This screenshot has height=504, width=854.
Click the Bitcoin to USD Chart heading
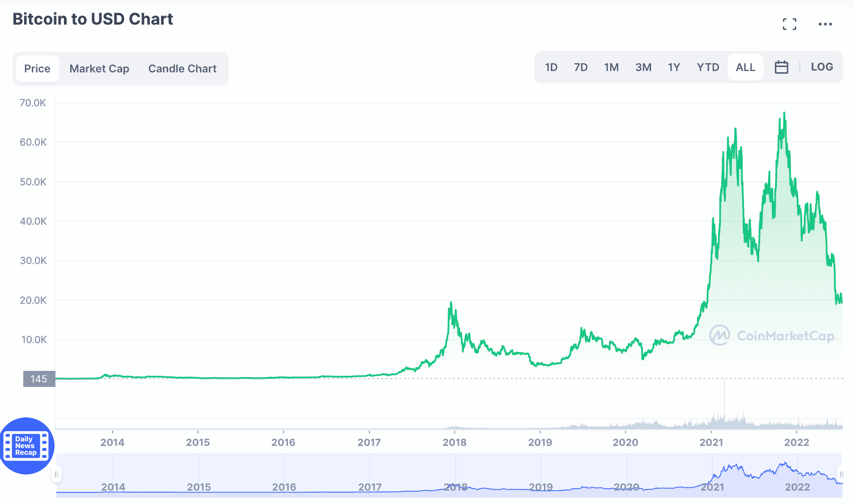[93, 19]
